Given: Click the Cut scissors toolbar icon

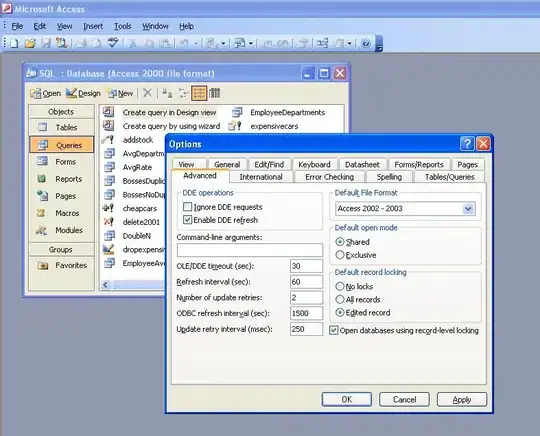Looking at the screenshot, I should (132, 43).
